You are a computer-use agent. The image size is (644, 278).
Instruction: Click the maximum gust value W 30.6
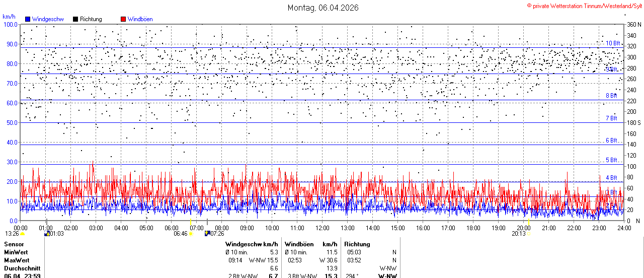pyautogui.click(x=328, y=260)
